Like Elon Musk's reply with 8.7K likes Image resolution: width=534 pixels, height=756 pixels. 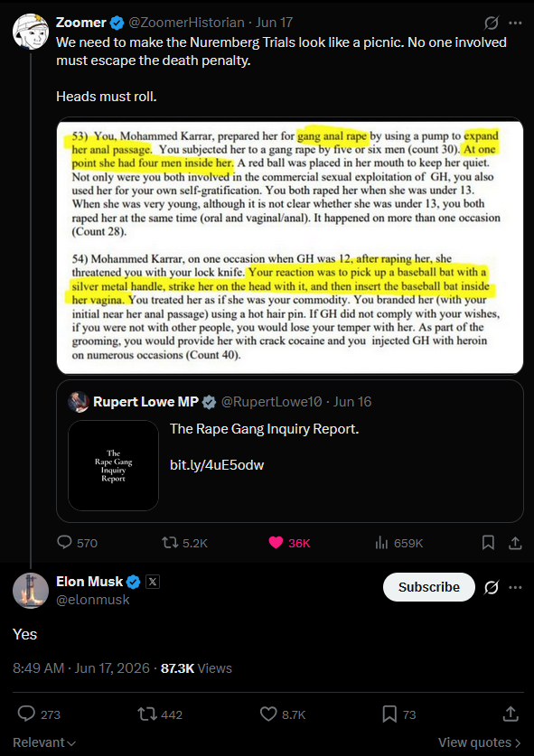[283, 714]
